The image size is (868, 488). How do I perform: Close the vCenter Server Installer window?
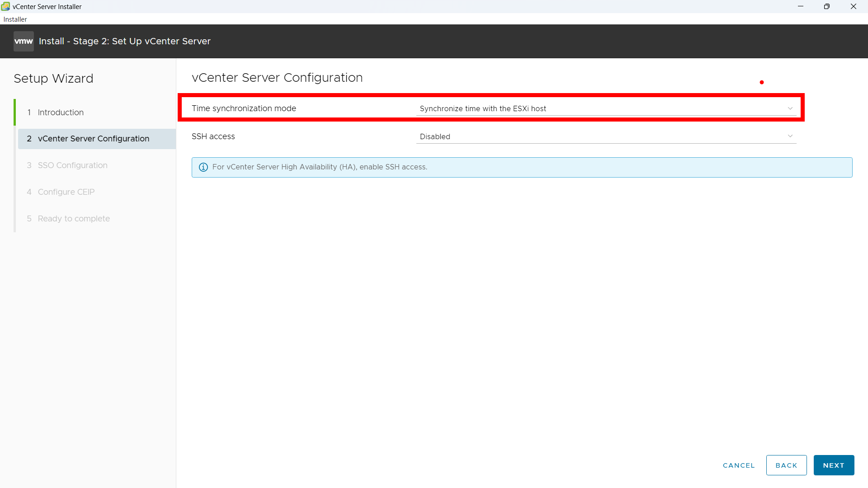coord(853,6)
